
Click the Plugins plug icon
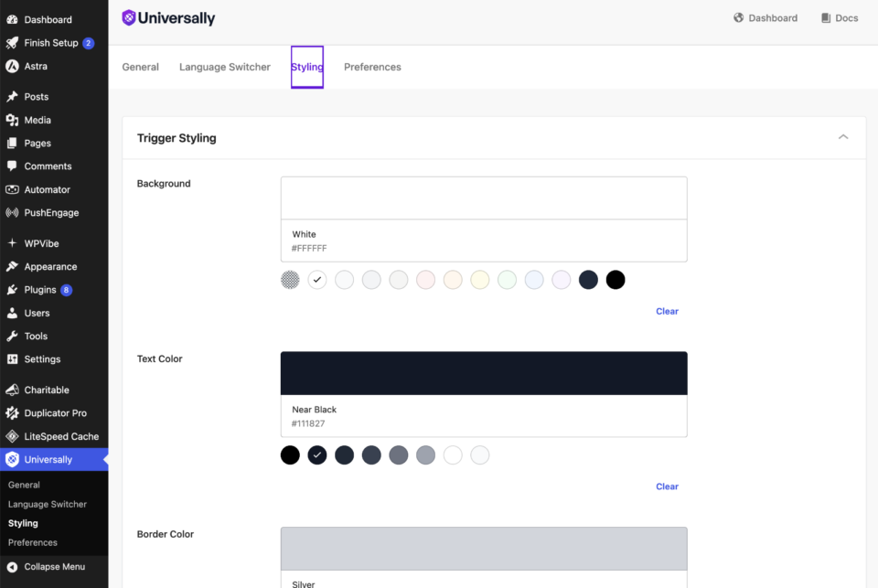(12, 290)
